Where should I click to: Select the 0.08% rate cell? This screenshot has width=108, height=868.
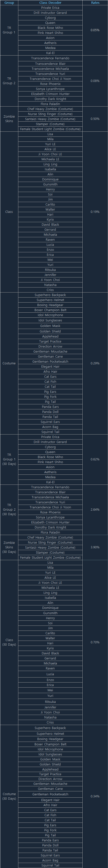(x=95, y=81)
